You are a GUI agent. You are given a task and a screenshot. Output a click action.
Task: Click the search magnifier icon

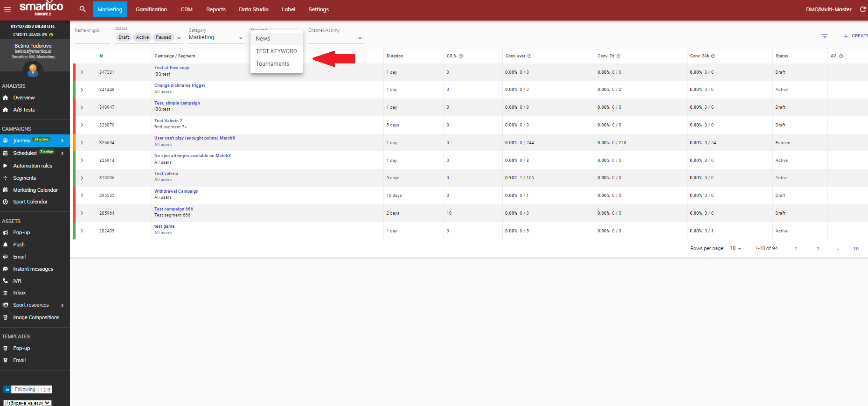83,9
